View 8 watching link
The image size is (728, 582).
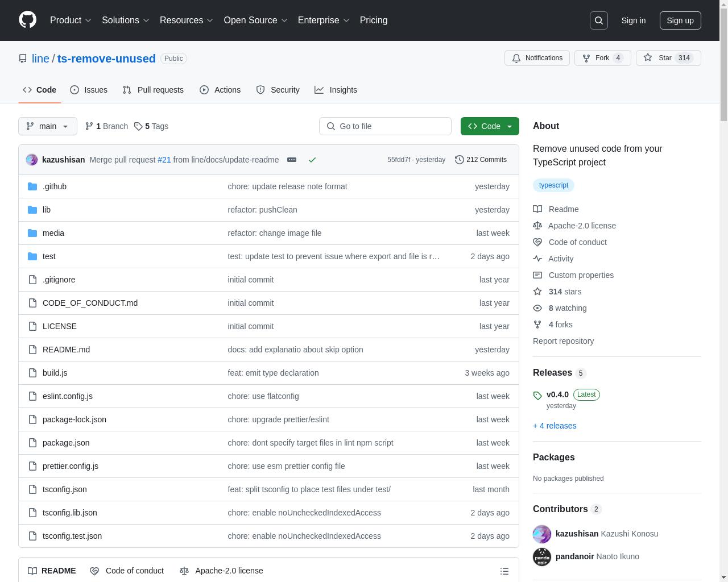[x=560, y=308]
